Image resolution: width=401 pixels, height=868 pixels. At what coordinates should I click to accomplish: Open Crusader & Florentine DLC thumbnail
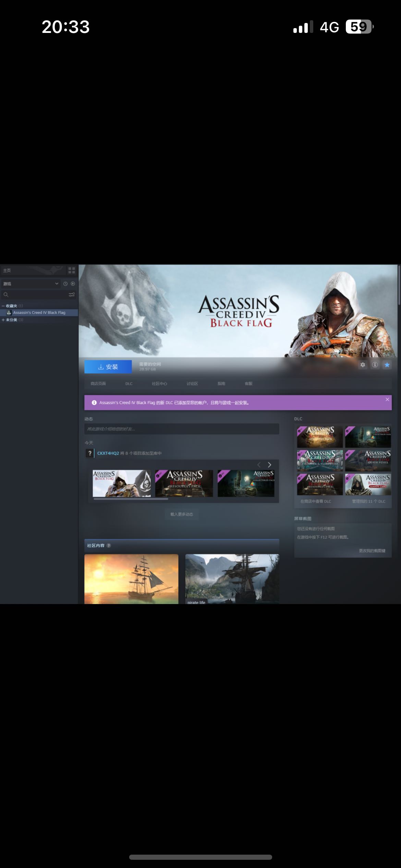[x=320, y=460]
